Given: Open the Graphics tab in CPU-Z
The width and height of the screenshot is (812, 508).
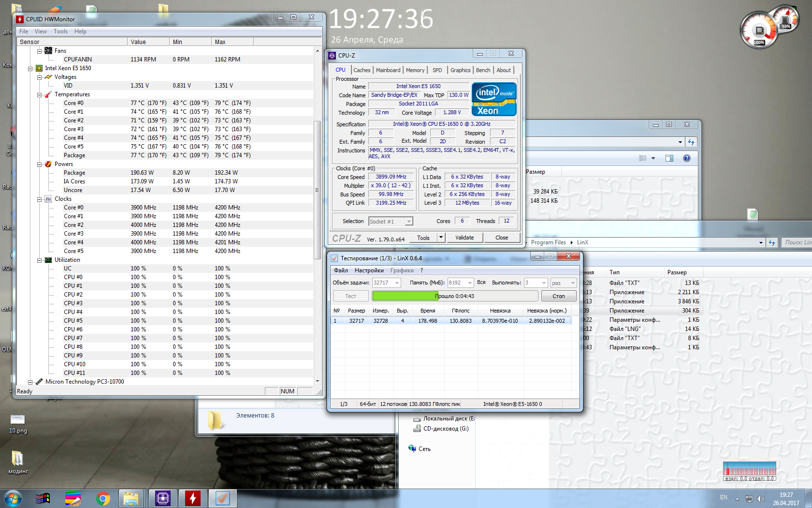Looking at the screenshot, I should 460,70.
